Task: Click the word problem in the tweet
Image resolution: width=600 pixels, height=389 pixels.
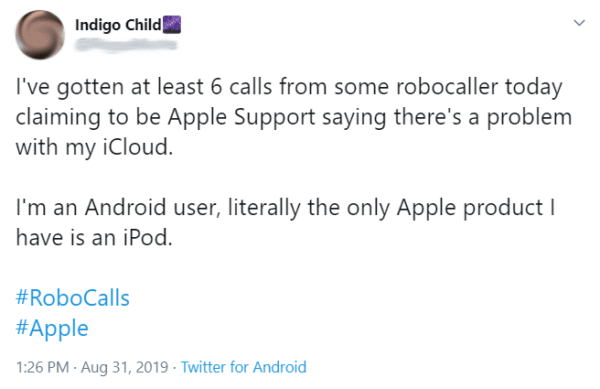Action: pos(529,118)
